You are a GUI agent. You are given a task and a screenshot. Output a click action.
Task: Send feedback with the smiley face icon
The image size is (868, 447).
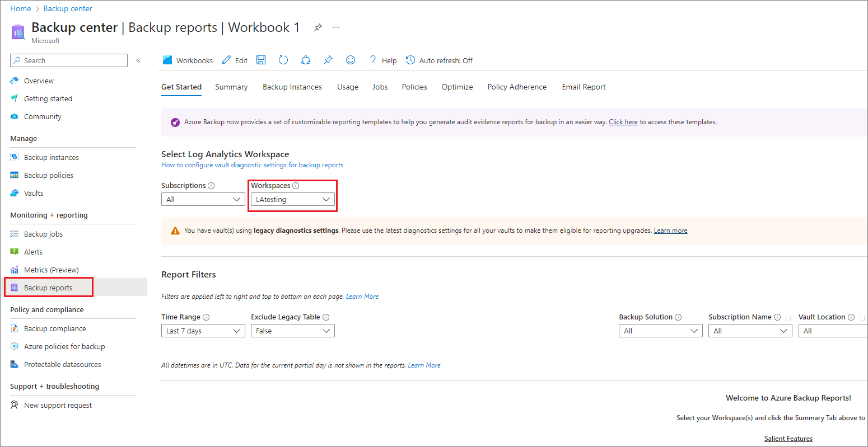tap(351, 60)
